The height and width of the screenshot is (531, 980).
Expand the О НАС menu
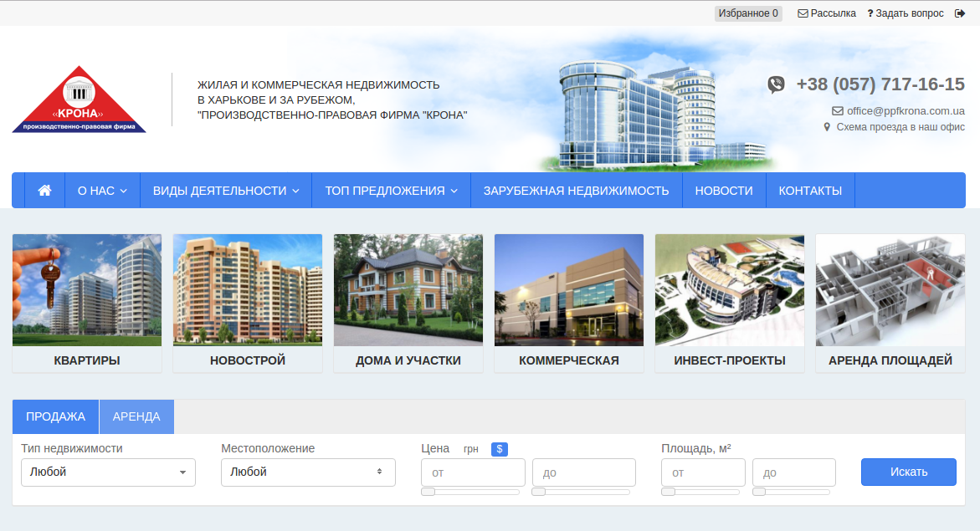pos(102,191)
